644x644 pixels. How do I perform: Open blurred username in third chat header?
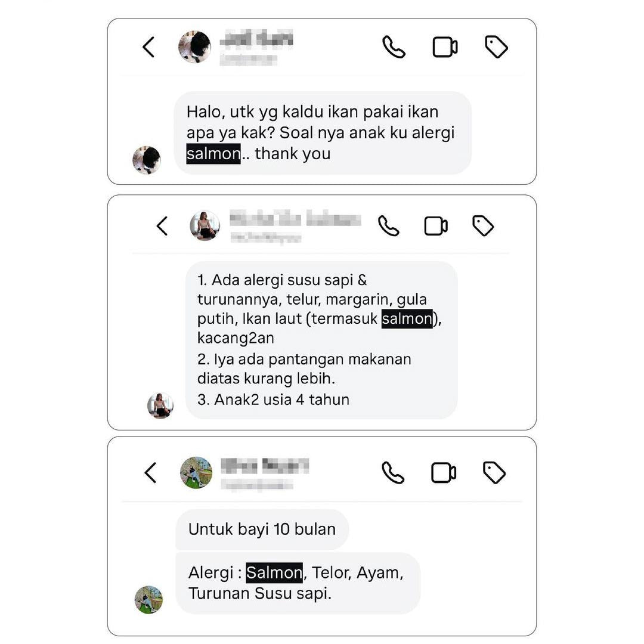coord(265,466)
